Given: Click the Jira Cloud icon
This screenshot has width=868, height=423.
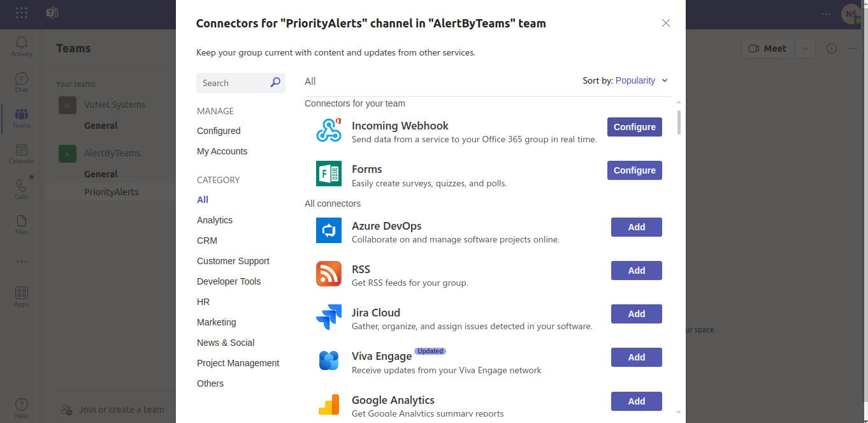Looking at the screenshot, I should (329, 317).
